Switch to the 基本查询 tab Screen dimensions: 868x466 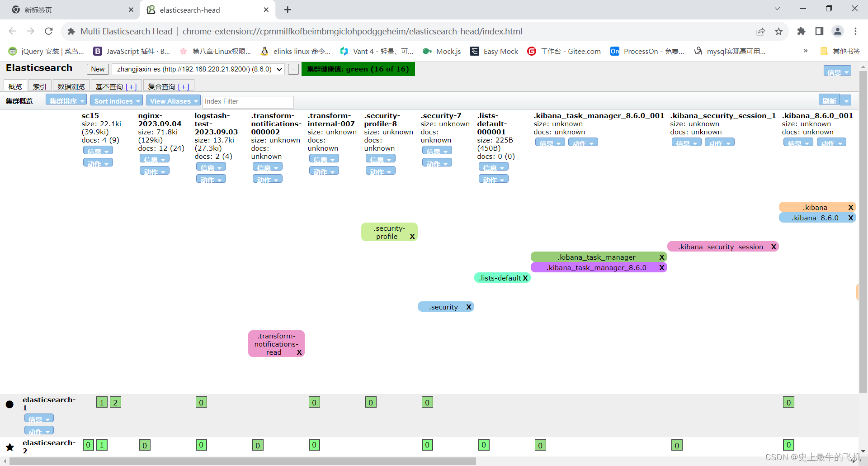click(x=116, y=86)
